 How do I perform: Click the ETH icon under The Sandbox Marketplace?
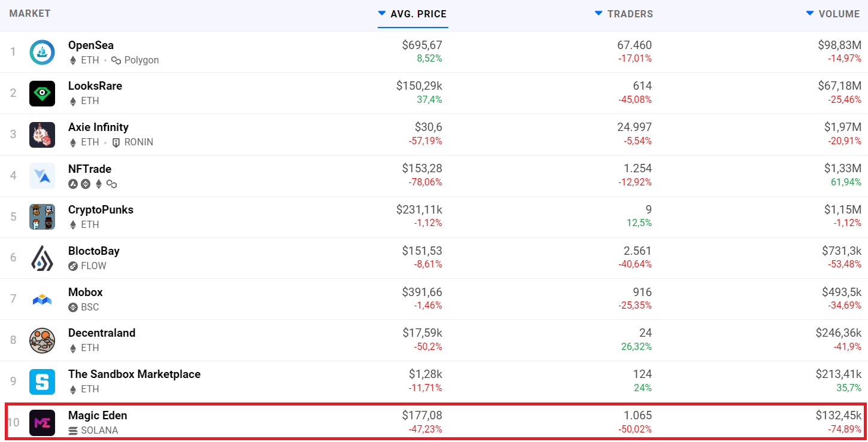tap(73, 389)
